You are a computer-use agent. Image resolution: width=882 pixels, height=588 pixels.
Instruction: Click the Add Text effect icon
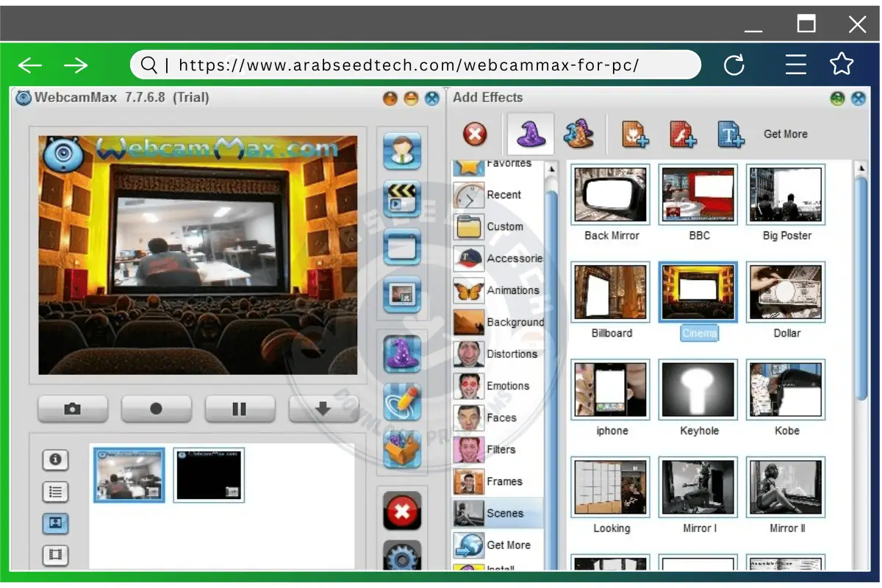(x=729, y=135)
